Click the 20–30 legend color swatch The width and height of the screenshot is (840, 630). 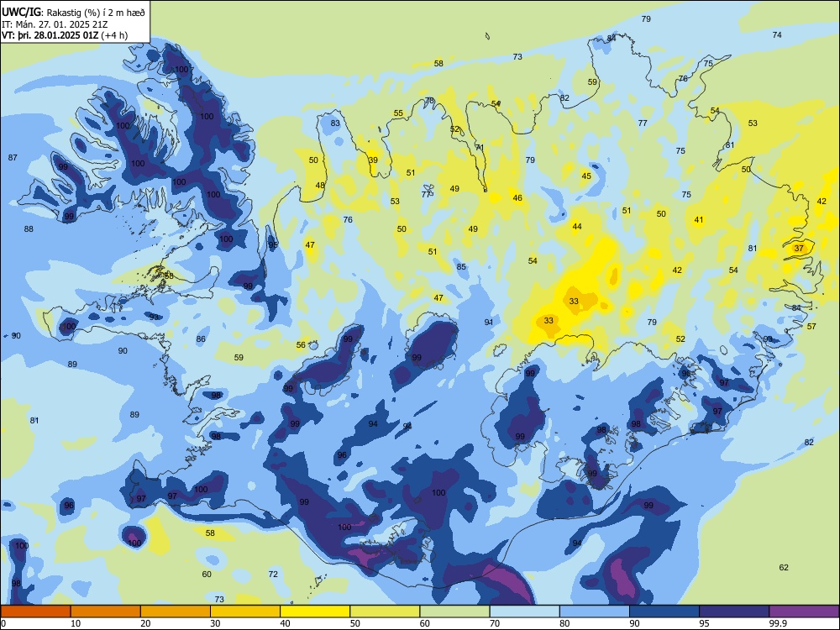pyautogui.click(x=176, y=612)
